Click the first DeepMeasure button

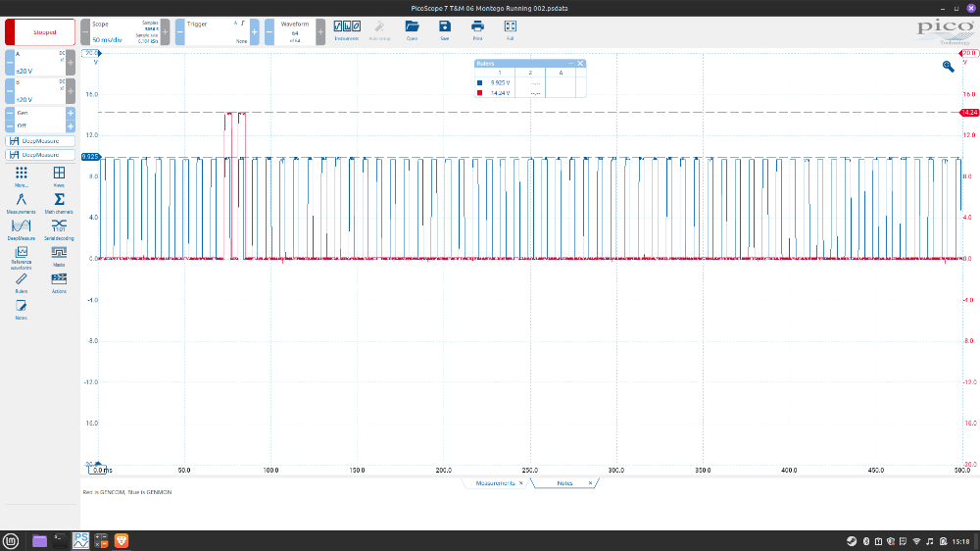click(40, 141)
